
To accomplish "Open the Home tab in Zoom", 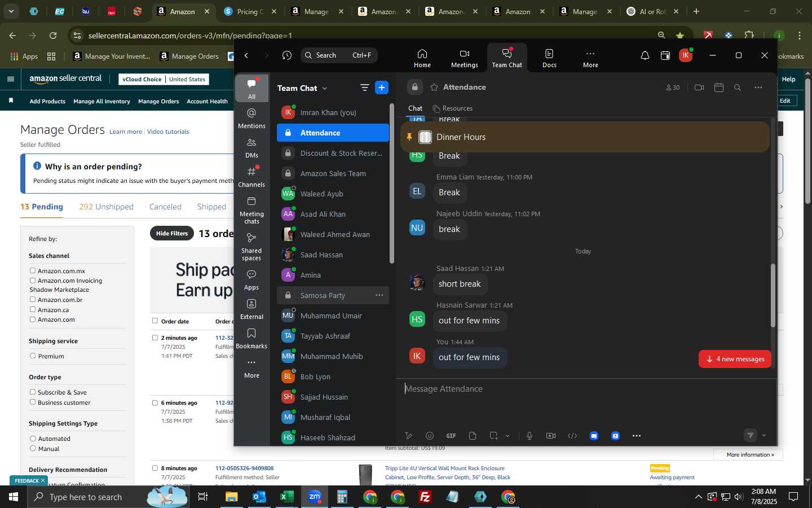I will (422, 58).
